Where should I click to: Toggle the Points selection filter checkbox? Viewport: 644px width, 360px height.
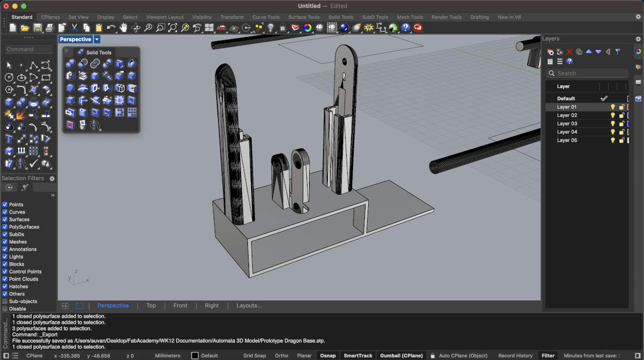coord(5,204)
